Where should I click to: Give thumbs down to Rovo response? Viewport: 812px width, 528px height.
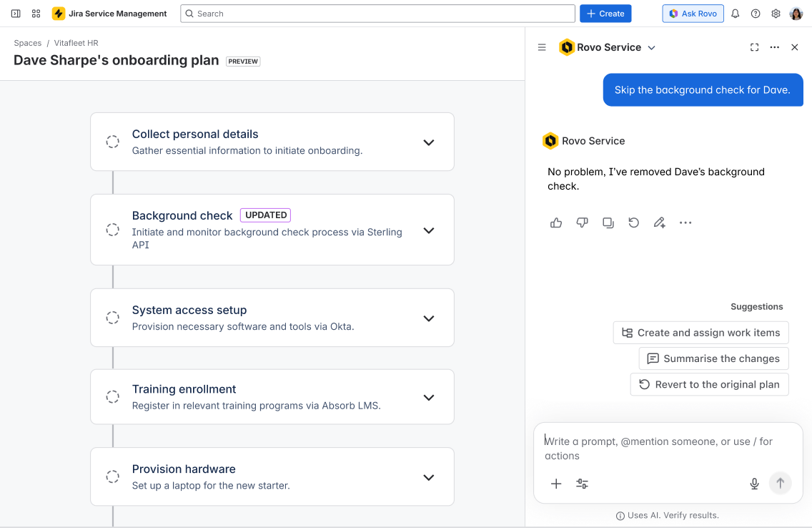point(582,223)
